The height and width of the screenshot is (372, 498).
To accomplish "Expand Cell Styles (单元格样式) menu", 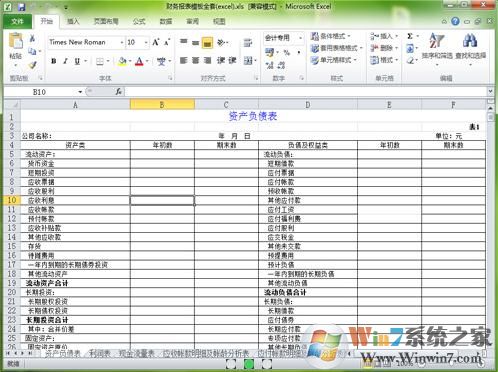I will pyautogui.click(x=334, y=60).
